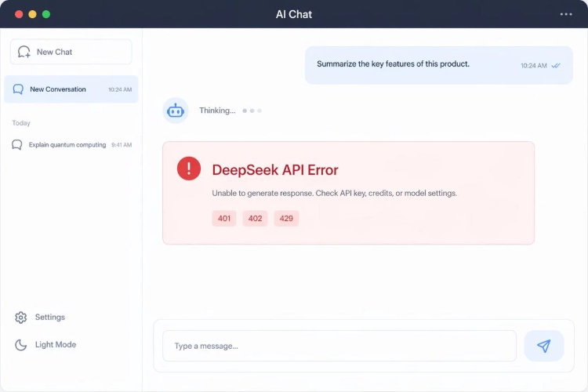The height and width of the screenshot is (392, 588).
Task: Click the moon icon for Light Mode
Action: (x=20, y=345)
